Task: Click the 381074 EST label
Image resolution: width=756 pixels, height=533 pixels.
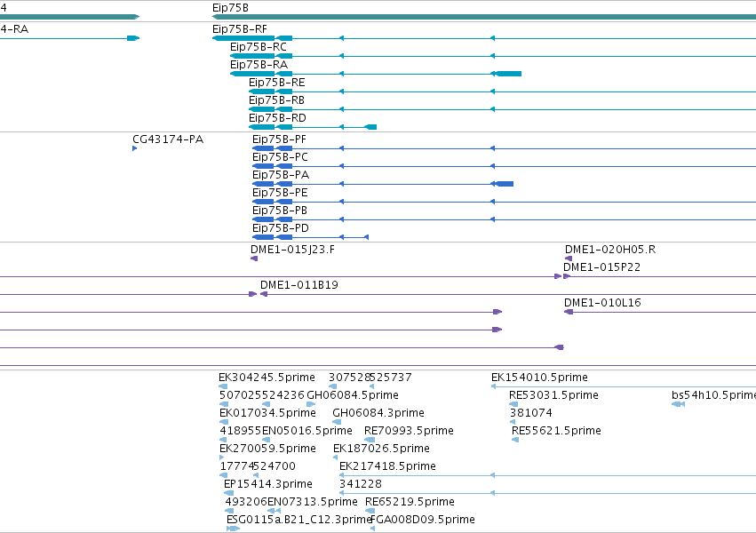Action: pos(531,413)
